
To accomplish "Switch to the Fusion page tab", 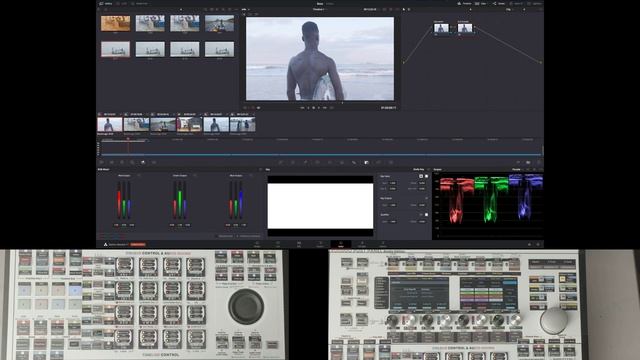I will click(320, 244).
